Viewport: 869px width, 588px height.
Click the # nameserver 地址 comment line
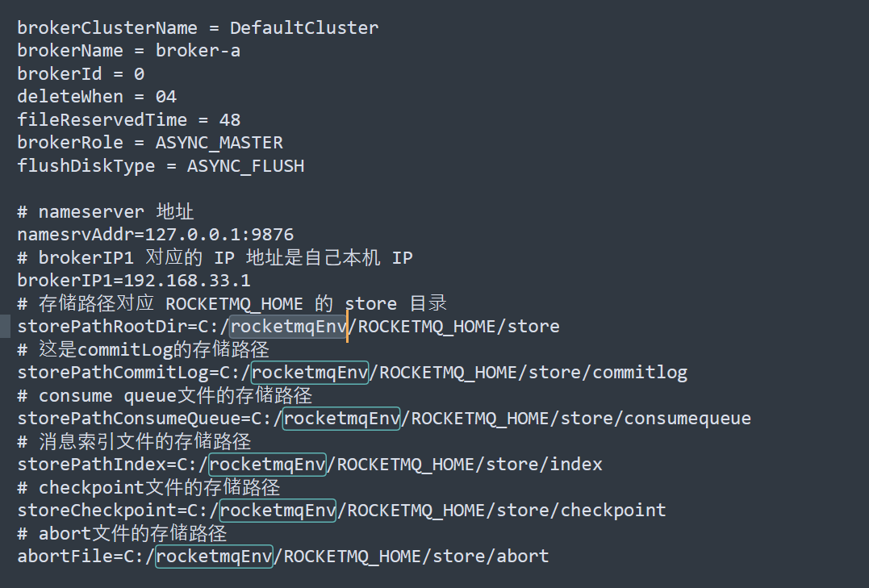pyautogui.click(x=106, y=211)
